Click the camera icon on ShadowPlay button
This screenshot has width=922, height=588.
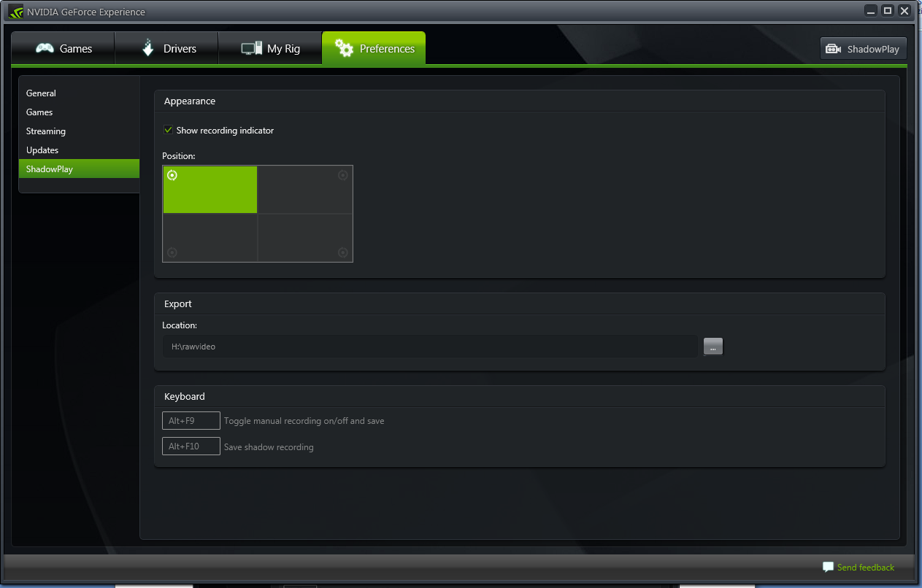click(833, 49)
